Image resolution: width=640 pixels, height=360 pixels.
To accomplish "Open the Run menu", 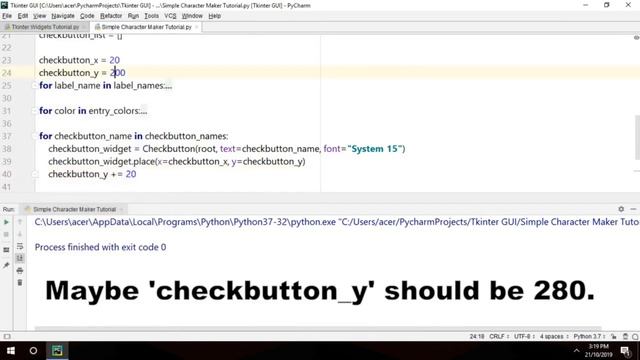I will (133, 16).
